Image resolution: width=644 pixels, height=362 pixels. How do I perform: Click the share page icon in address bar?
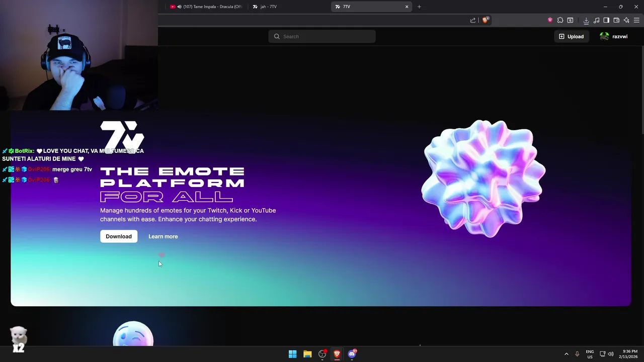(473, 20)
